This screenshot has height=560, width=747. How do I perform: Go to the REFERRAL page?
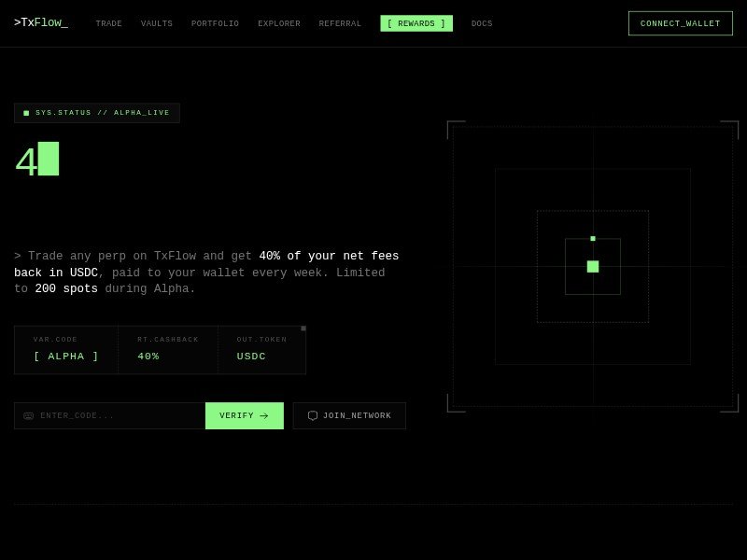[340, 23]
